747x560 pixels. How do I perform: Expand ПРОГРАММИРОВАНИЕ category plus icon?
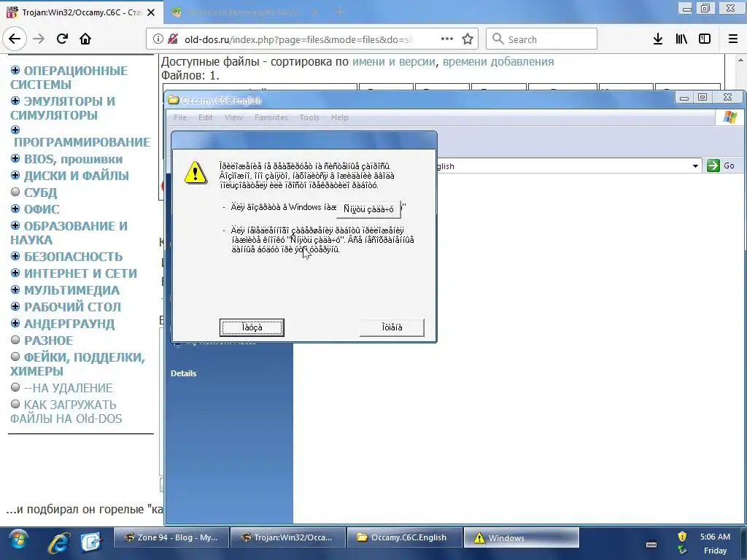tap(15, 130)
